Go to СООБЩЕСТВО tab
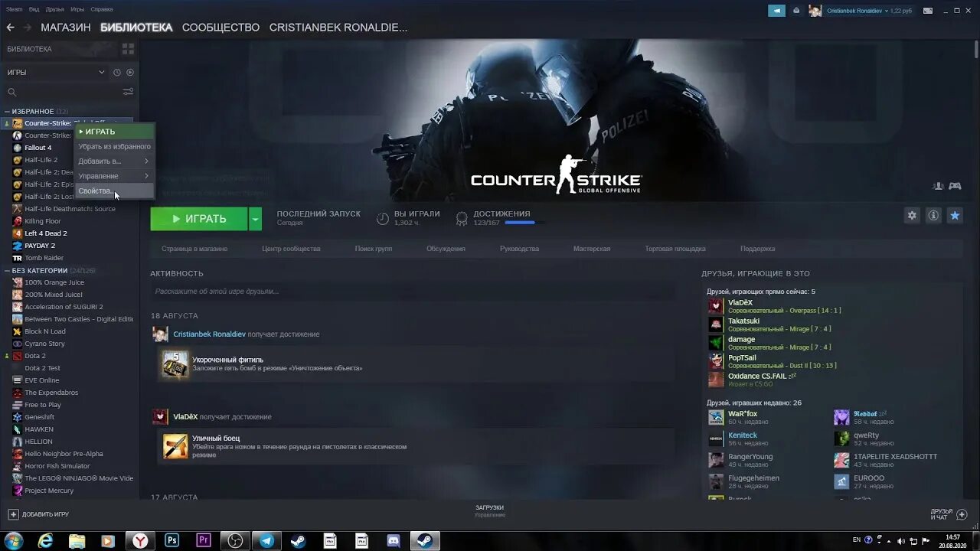The image size is (980, 551). pos(220,27)
